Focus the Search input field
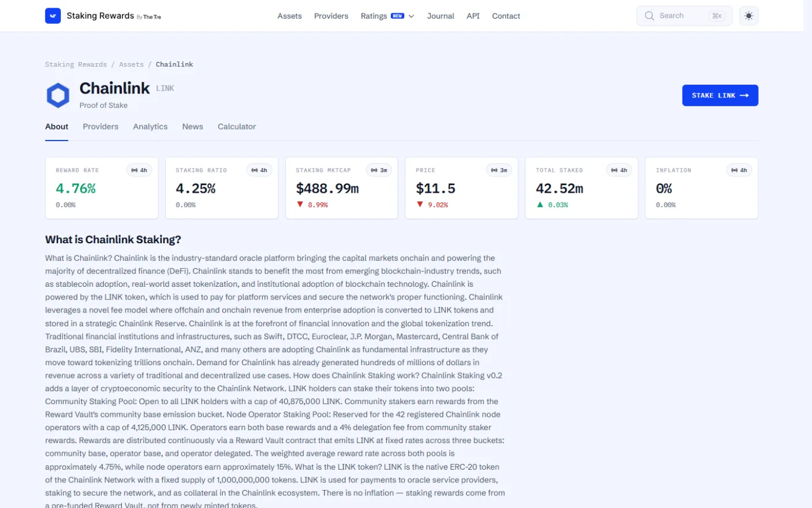The width and height of the screenshot is (812, 508). [x=684, y=16]
